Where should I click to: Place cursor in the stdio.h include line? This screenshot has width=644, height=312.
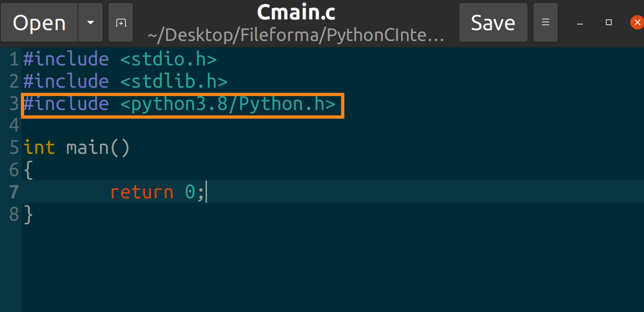120,59
